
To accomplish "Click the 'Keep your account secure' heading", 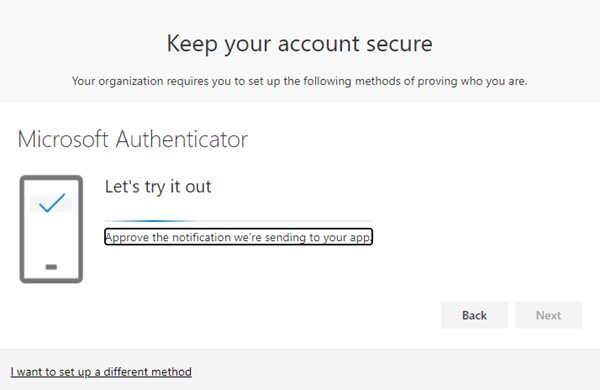I will point(300,44).
